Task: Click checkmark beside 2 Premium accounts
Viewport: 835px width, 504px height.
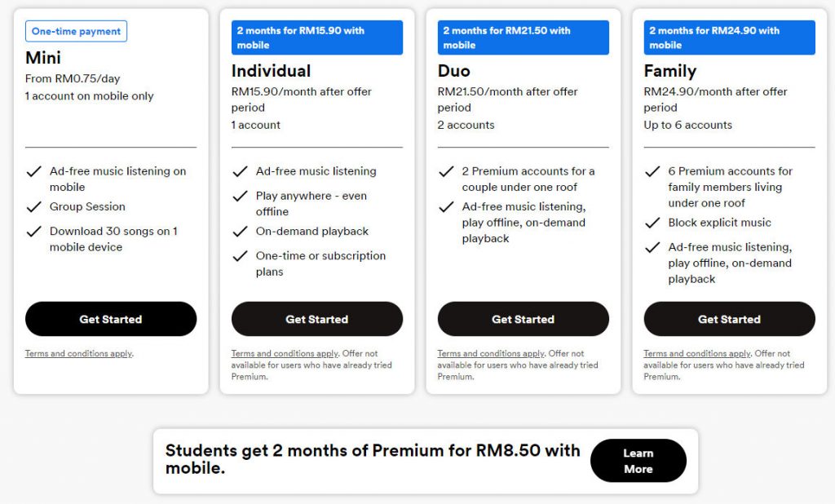Action: (446, 171)
